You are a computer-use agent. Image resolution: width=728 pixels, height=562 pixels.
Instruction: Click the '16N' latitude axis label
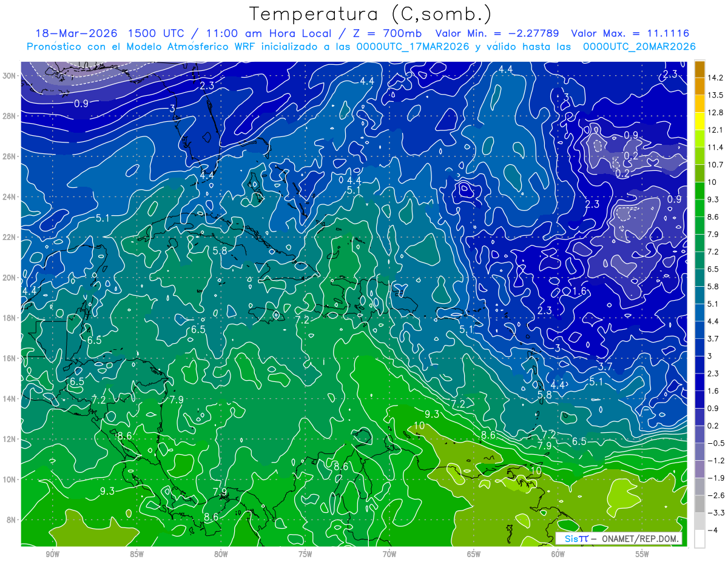tap(10, 358)
